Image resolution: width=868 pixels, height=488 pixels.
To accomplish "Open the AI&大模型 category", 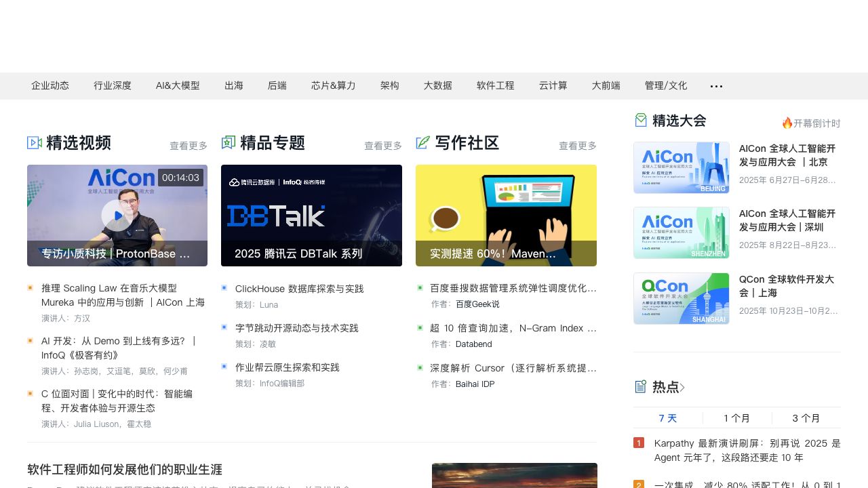I will (x=178, y=86).
